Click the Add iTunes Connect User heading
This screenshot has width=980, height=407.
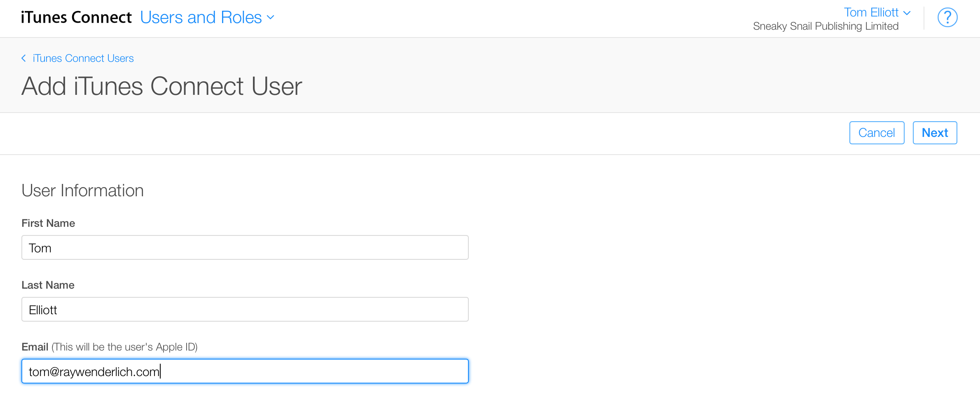162,86
